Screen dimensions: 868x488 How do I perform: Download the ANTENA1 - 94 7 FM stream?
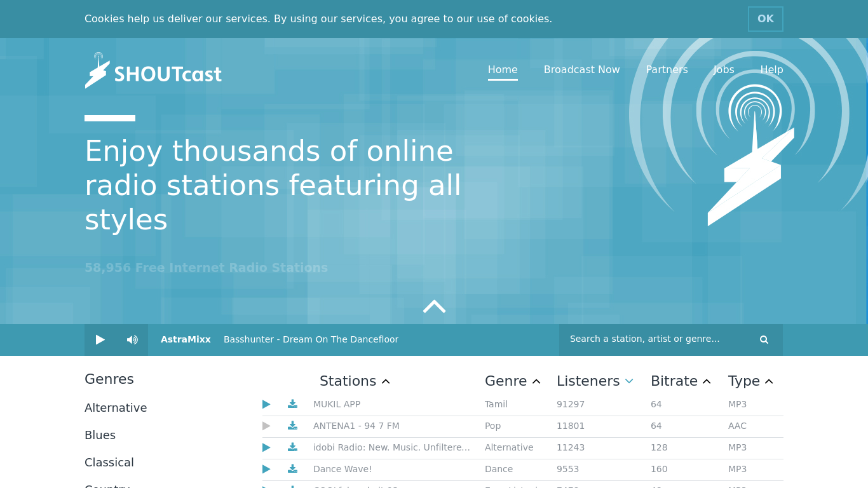tap(292, 426)
